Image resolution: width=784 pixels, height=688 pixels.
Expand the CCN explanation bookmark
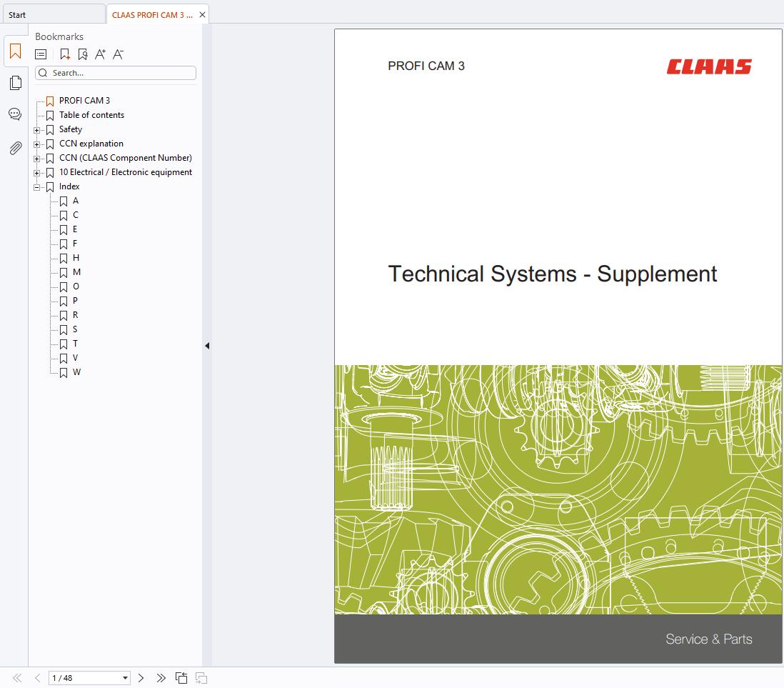coord(37,144)
